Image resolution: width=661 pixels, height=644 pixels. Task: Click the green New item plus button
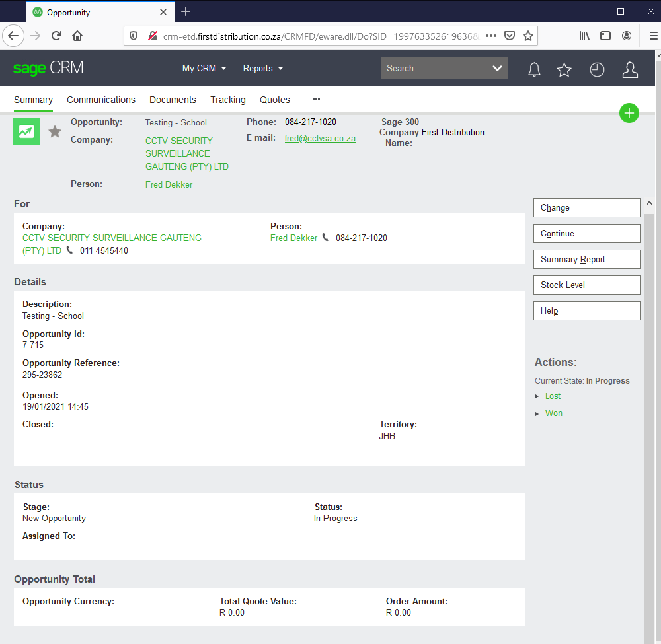[x=629, y=113]
